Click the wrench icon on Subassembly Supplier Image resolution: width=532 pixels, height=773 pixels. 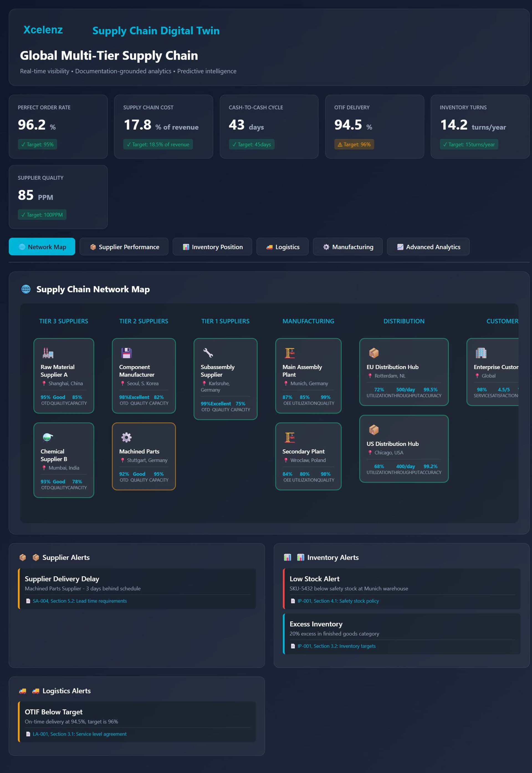point(208,353)
